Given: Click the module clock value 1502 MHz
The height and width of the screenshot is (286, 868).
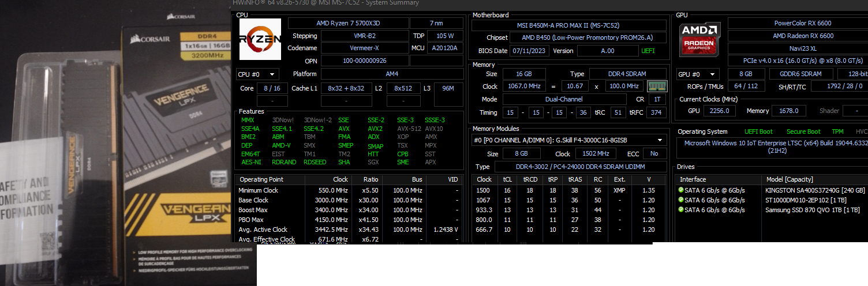Looking at the screenshot, I should (597, 154).
